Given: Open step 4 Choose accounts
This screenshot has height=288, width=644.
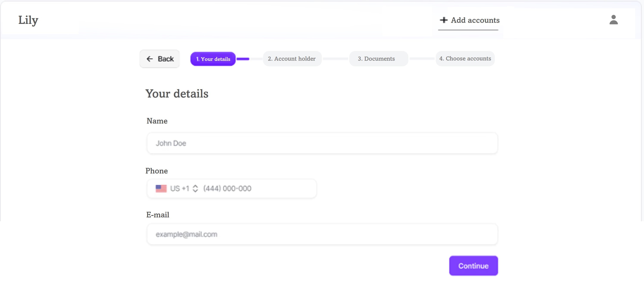Looking at the screenshot, I should click(x=465, y=58).
